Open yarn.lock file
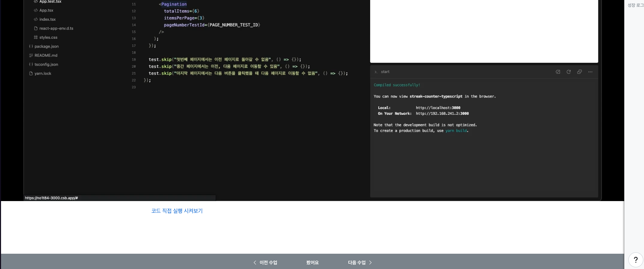 (x=43, y=73)
